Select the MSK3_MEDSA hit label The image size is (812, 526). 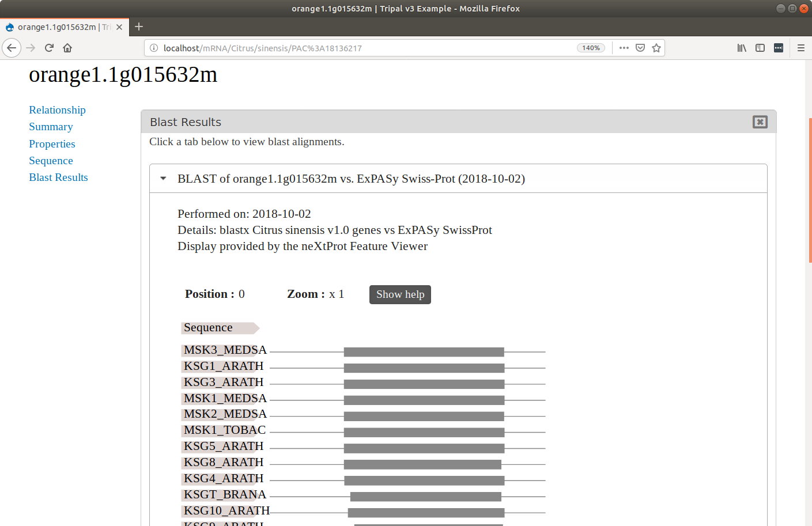(225, 350)
